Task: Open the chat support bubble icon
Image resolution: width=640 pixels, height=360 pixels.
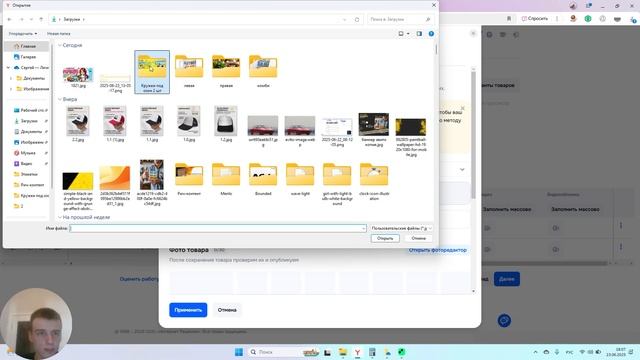Action: [x=504, y=320]
